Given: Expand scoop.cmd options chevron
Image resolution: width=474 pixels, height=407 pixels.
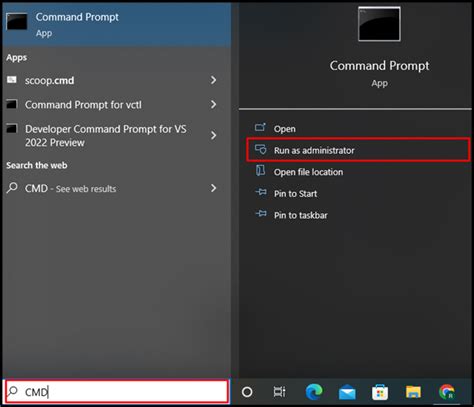Looking at the screenshot, I should click(213, 80).
